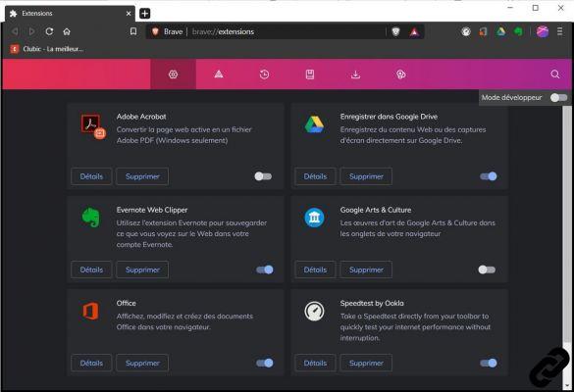Click Supprimer for Evernote Web Clipper
The height and width of the screenshot is (392, 574).
click(142, 269)
